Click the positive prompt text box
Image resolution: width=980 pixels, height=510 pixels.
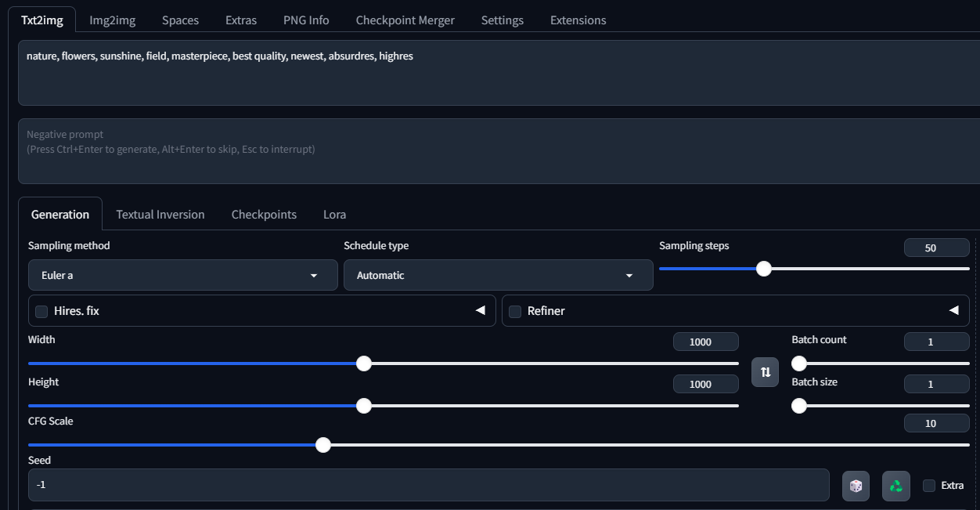499,73
